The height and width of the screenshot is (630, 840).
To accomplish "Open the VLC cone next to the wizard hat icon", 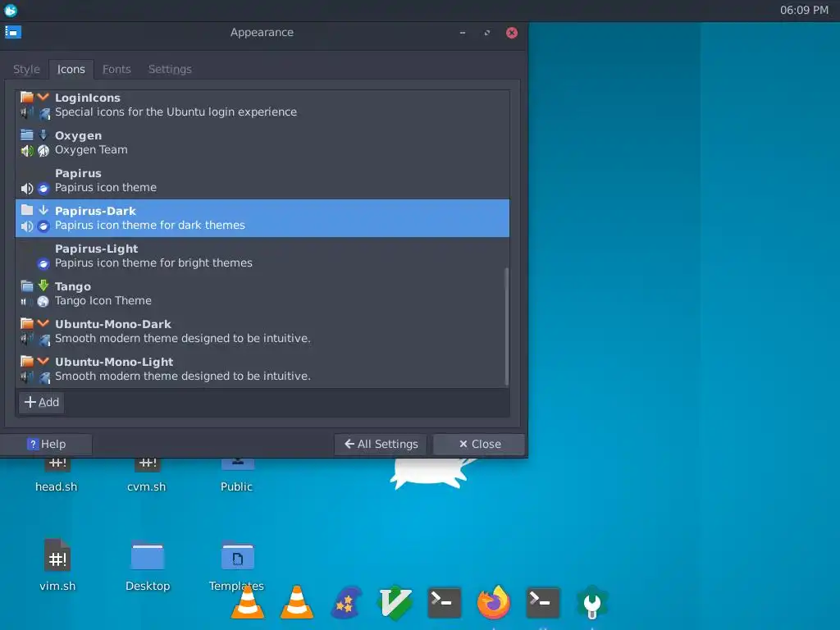I will pos(297,603).
